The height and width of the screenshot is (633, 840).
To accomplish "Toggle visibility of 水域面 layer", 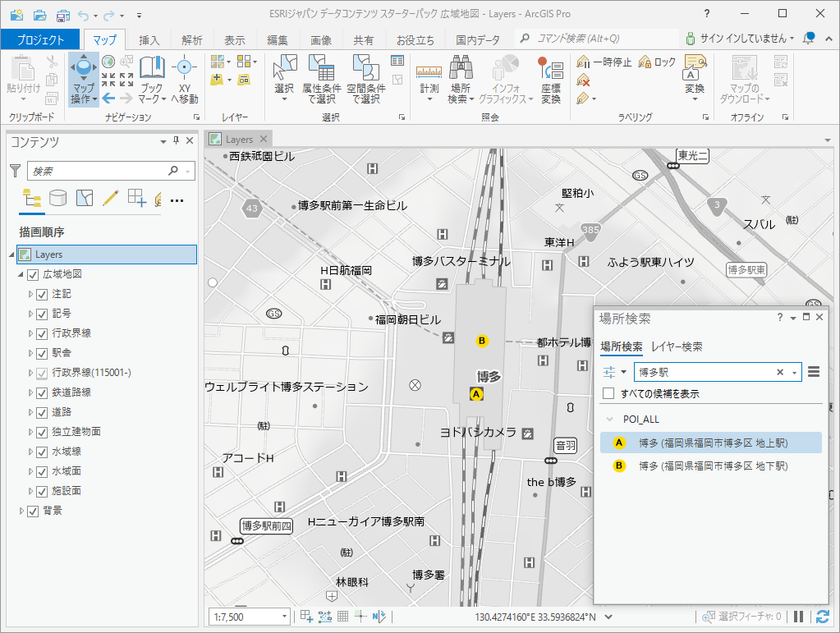I will click(x=42, y=472).
